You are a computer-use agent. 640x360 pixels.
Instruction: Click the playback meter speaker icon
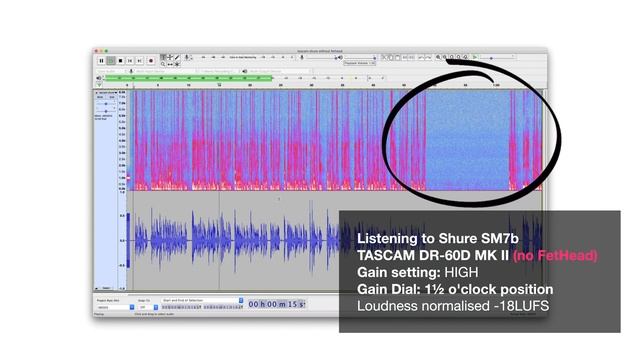click(x=99, y=78)
